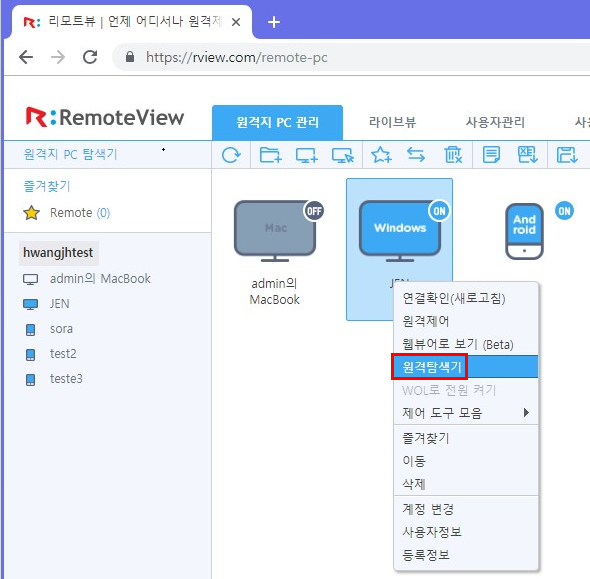Viewport: 590px width, 579px height.
Task: Click the move arrows toolbar icon
Action: click(x=416, y=155)
